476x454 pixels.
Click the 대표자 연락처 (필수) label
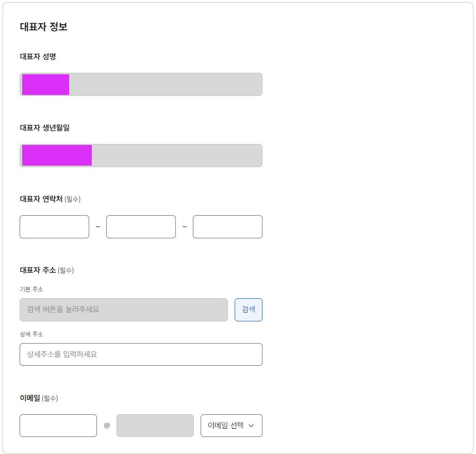coord(50,199)
